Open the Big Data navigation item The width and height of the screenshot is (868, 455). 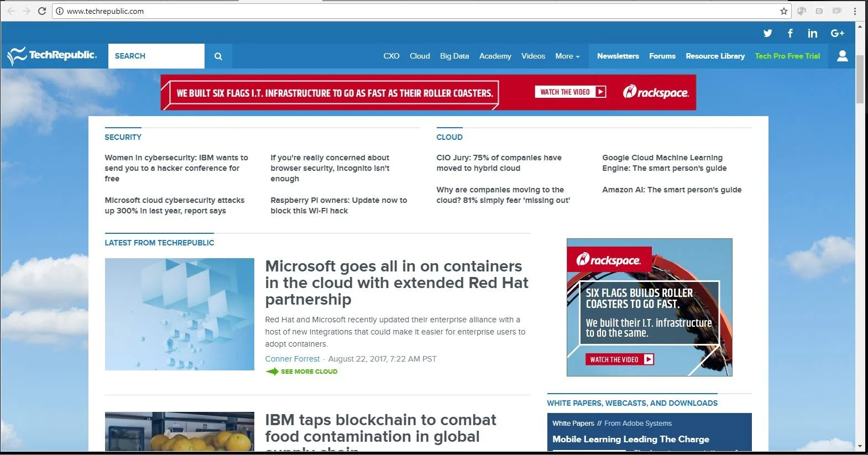point(454,56)
